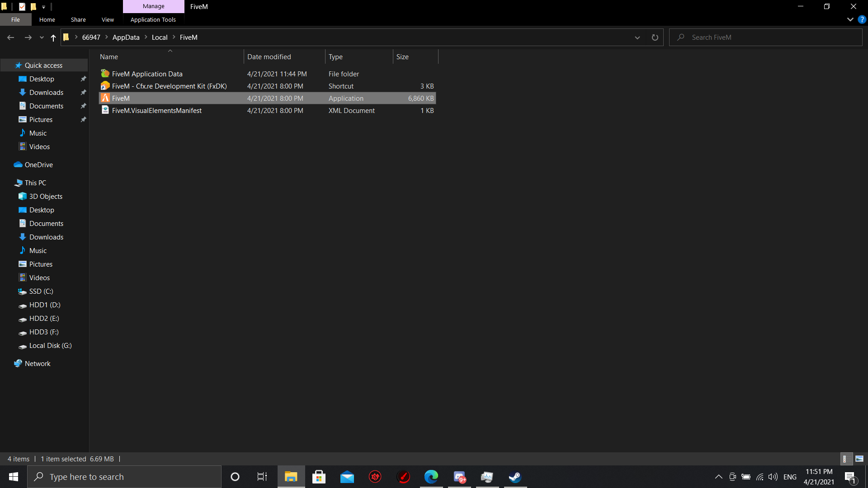Expand the ribbon with chevron arrow
The height and width of the screenshot is (488, 868).
(x=850, y=19)
